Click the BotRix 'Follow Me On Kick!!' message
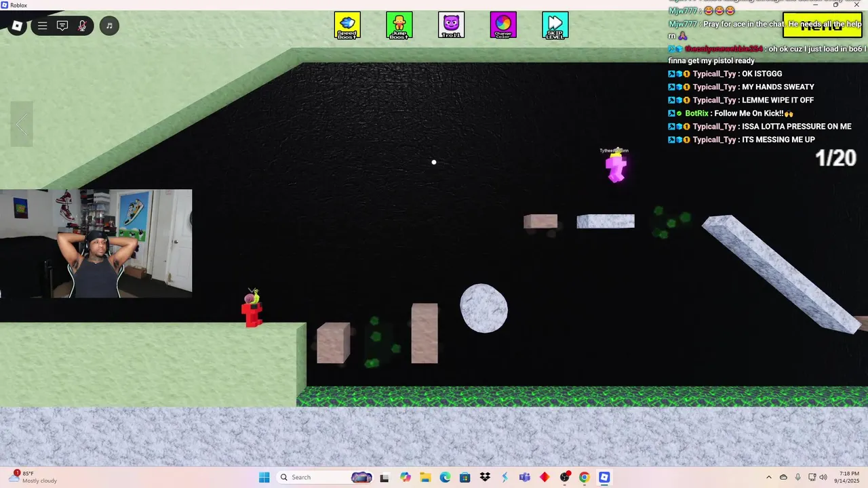Viewport: 868px width, 488px height. [x=730, y=113]
